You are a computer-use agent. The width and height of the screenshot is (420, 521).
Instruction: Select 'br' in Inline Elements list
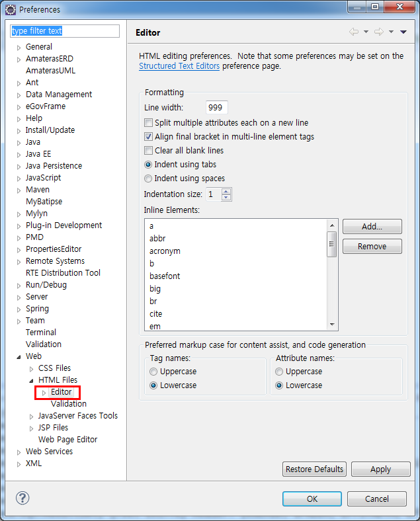[x=153, y=301]
